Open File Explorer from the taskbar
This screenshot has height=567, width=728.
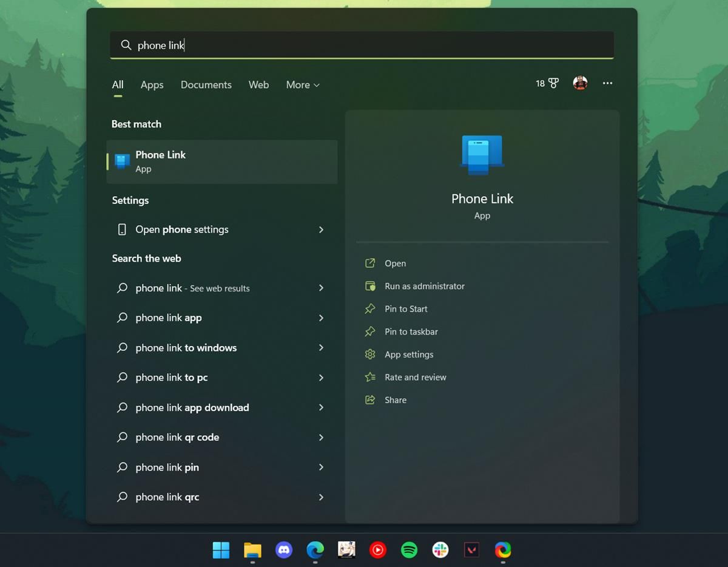point(252,550)
